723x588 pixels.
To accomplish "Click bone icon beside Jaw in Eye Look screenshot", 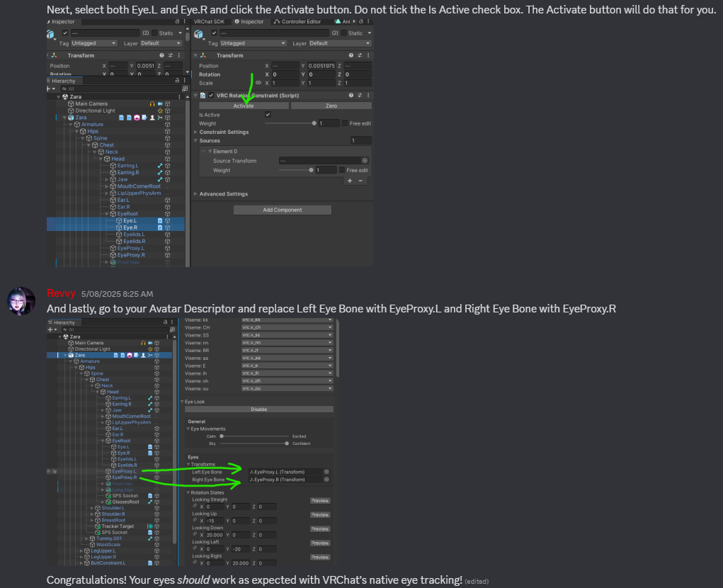I will coord(150,410).
